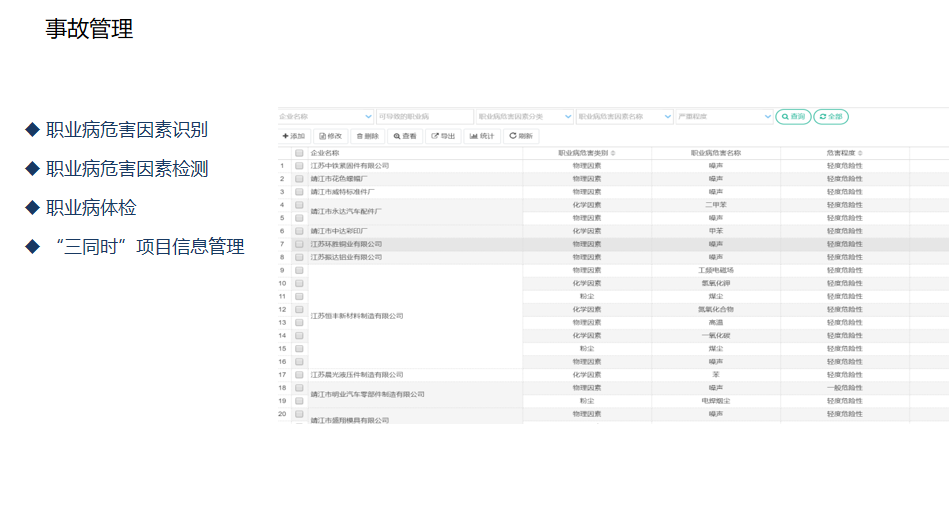The image size is (949, 529).
Task: Click the green 查询 search button
Action: [x=793, y=117]
